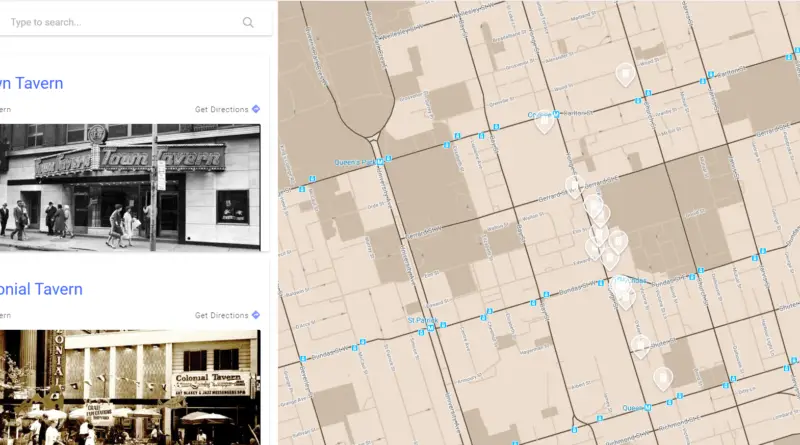The width and height of the screenshot is (800, 445).
Task: Click the Queen's Park subway station icon
Action: click(380, 162)
